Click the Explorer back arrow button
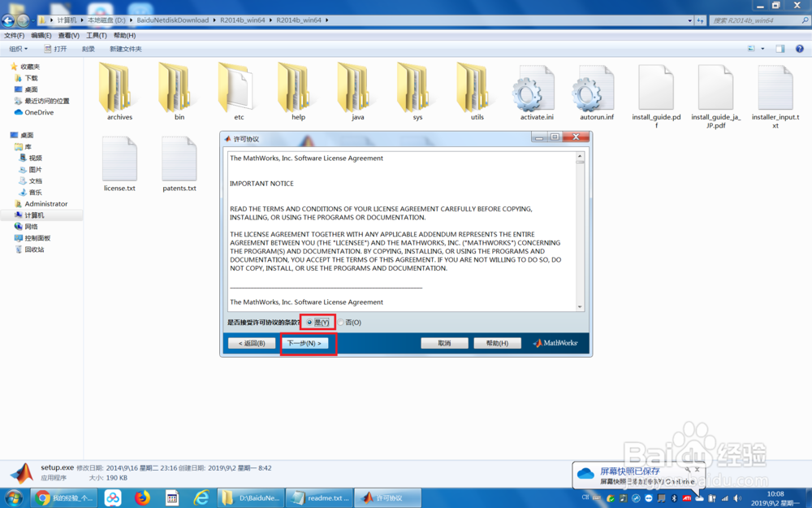 (8, 20)
